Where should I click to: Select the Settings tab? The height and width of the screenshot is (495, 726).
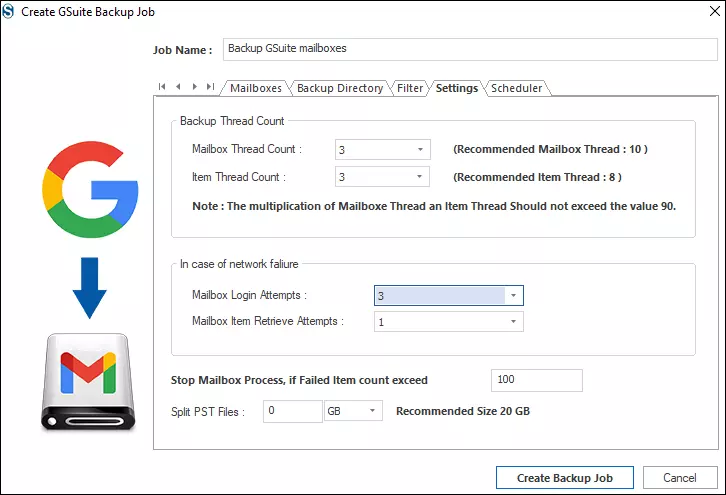[457, 88]
